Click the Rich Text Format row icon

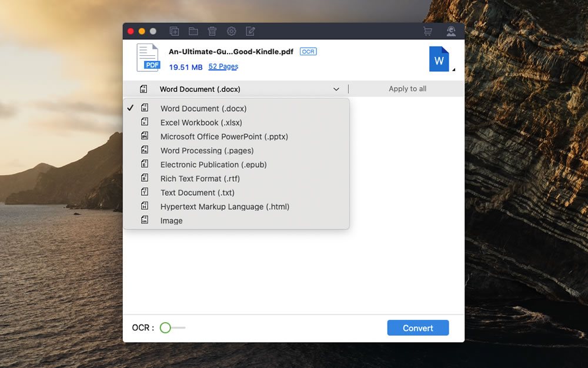point(145,178)
